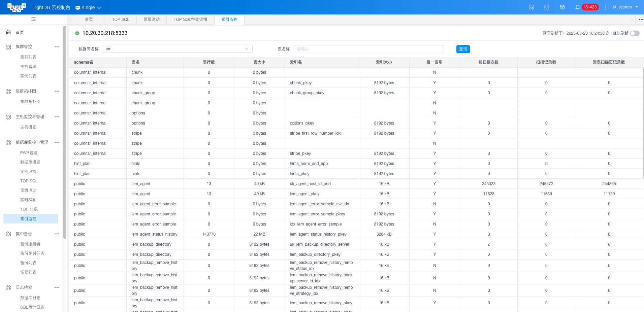Click the green status icon beside the host address
This screenshot has height=312, width=644.
click(77, 33)
